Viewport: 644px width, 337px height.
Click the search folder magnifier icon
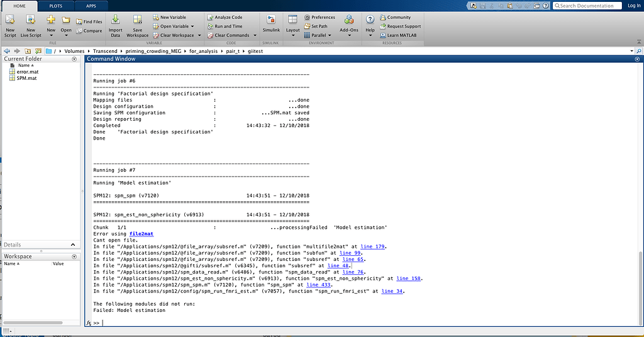coord(639,52)
